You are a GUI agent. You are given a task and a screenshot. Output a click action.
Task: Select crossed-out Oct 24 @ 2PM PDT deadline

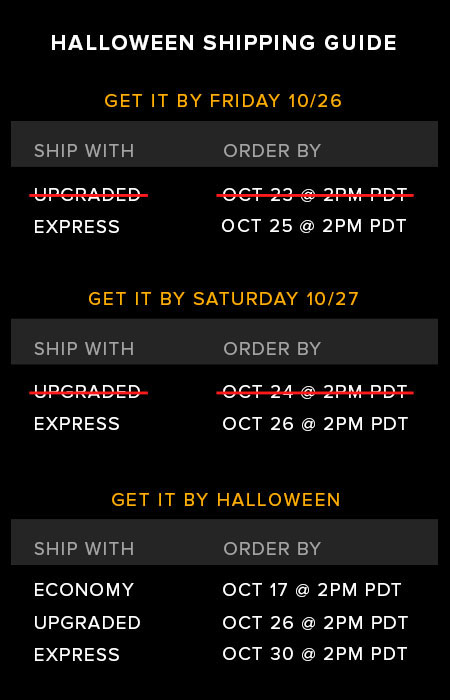[315, 392]
